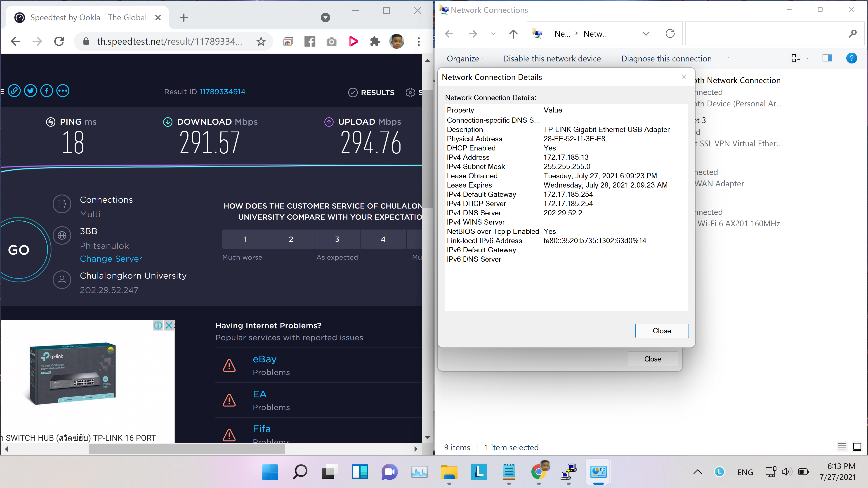Viewport: 868px width, 488px height.
Task: Open the Extensions puzzle icon
Action: (x=375, y=41)
